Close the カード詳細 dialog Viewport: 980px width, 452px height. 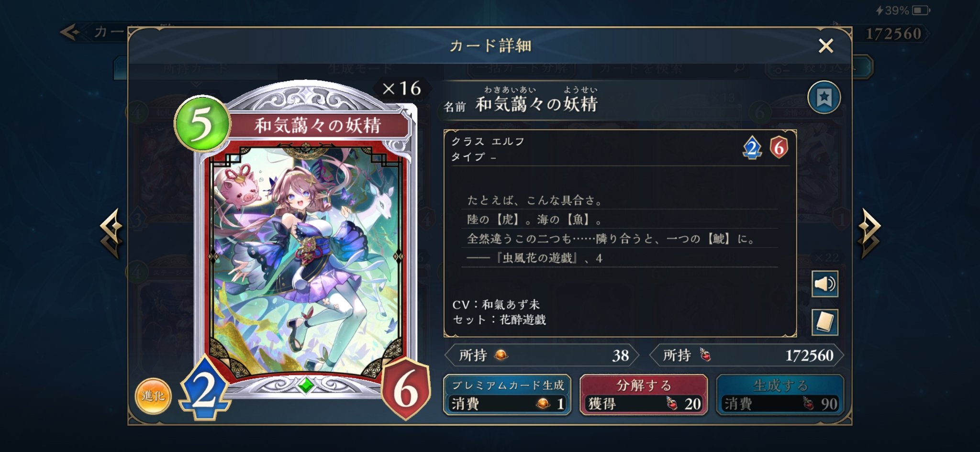pos(826,46)
